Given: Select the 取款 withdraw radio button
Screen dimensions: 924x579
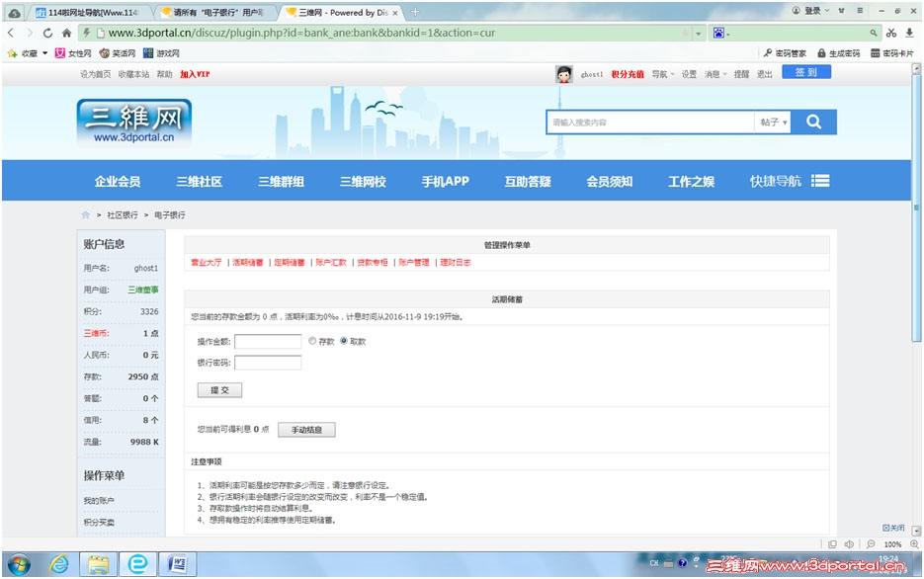Looking at the screenshot, I should point(344,341).
